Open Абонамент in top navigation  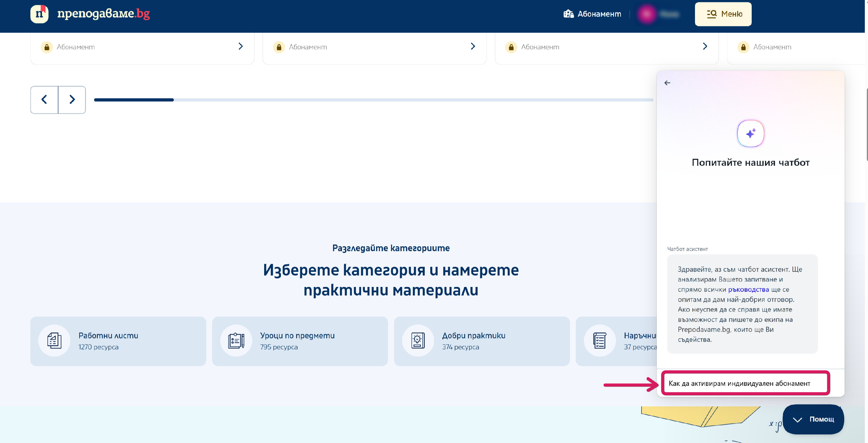coord(592,14)
